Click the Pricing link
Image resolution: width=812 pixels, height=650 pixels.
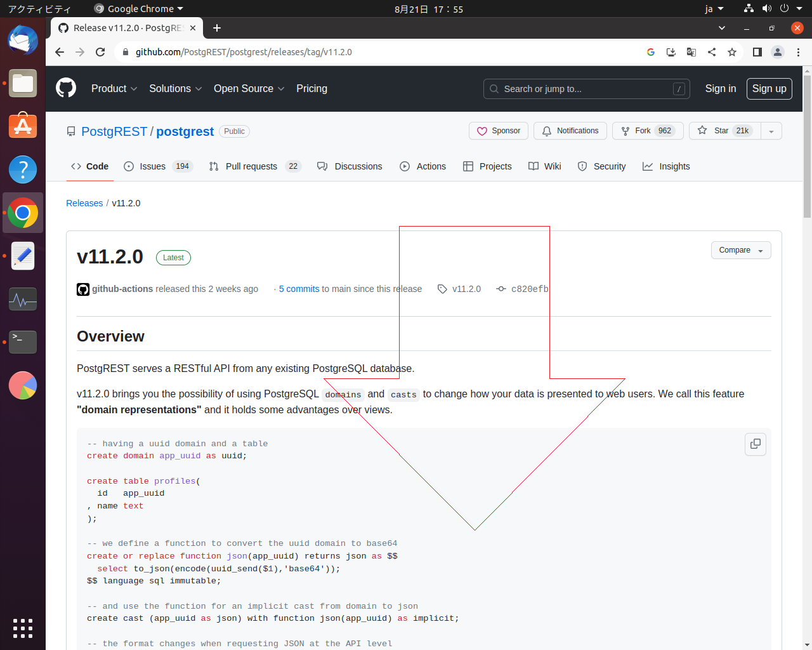click(311, 89)
